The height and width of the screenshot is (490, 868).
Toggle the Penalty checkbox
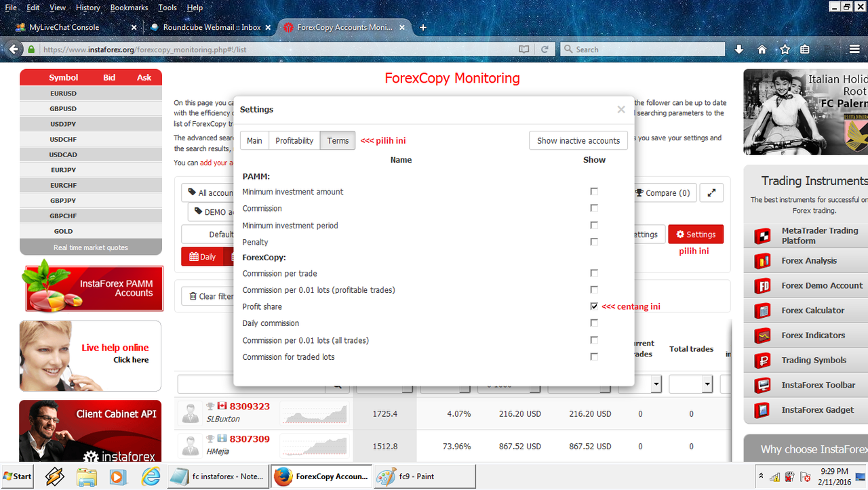pos(594,242)
